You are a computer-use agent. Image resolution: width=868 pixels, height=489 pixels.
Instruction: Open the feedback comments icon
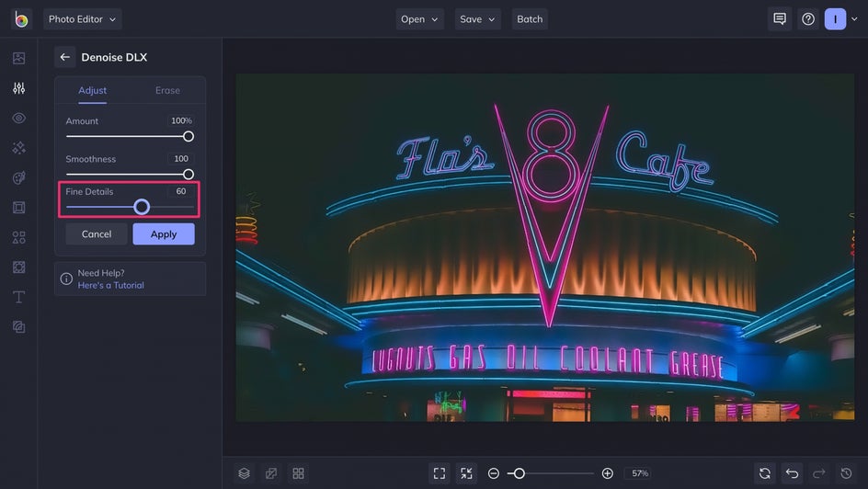(780, 19)
